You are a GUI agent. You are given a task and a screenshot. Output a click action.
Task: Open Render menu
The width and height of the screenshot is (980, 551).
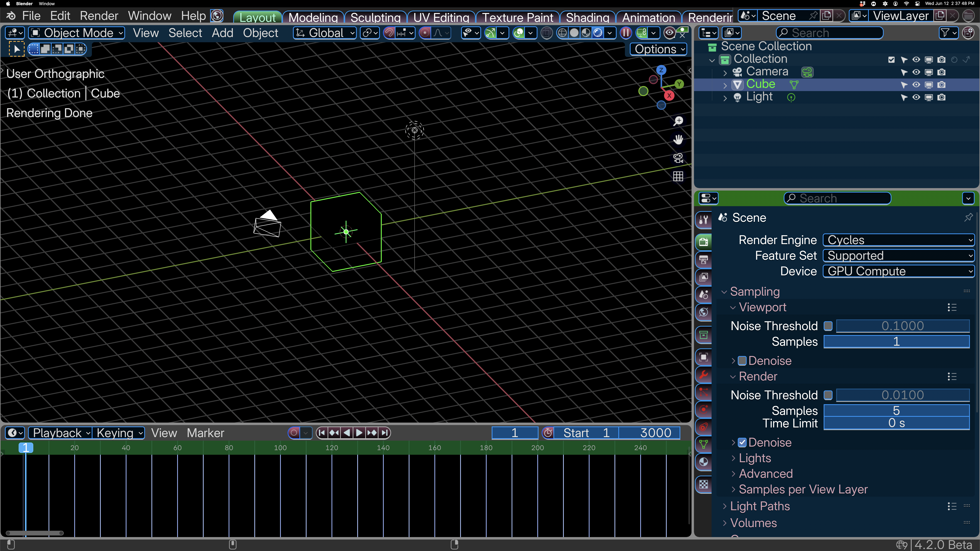(99, 16)
